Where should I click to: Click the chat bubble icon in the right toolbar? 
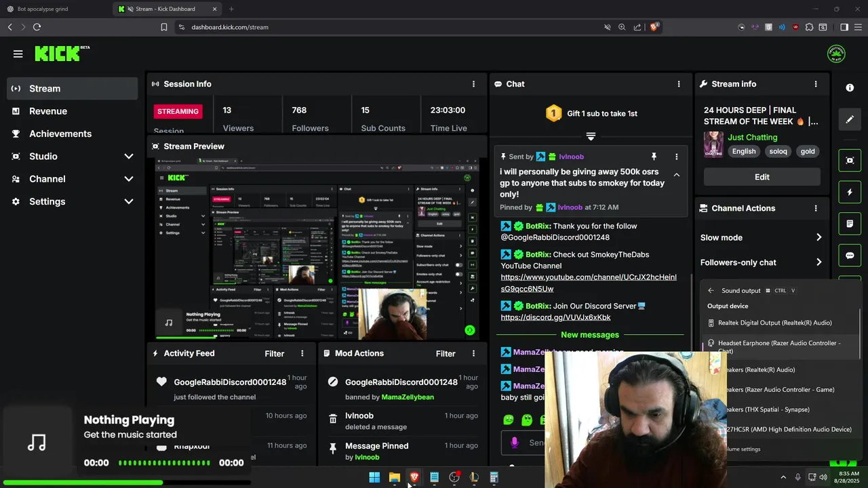coord(850,256)
